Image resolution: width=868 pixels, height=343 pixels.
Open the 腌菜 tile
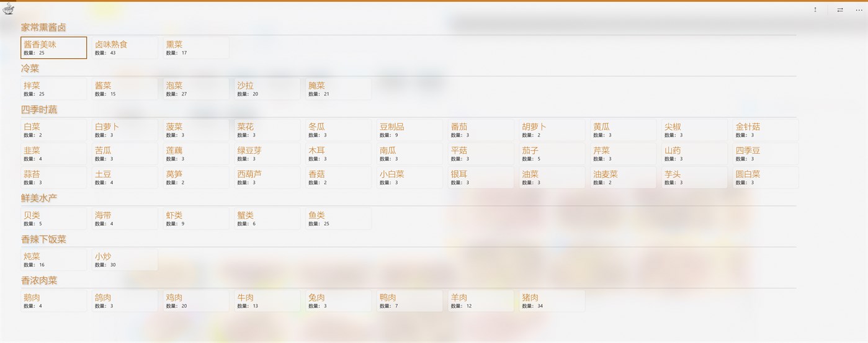point(339,89)
